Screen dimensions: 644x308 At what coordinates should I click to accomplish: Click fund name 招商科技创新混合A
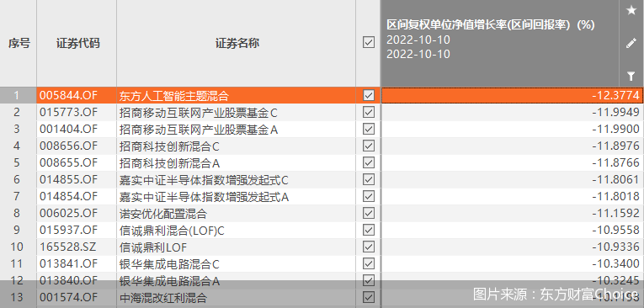(x=169, y=163)
